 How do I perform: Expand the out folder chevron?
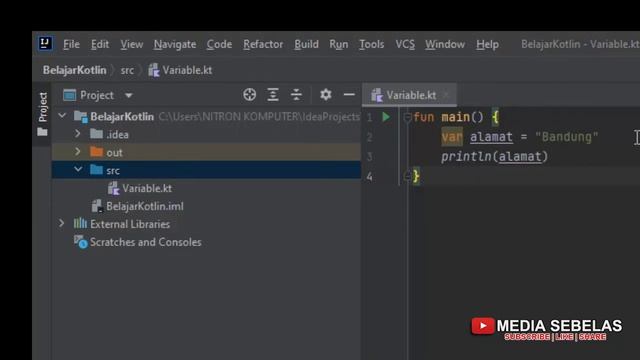coord(78,151)
